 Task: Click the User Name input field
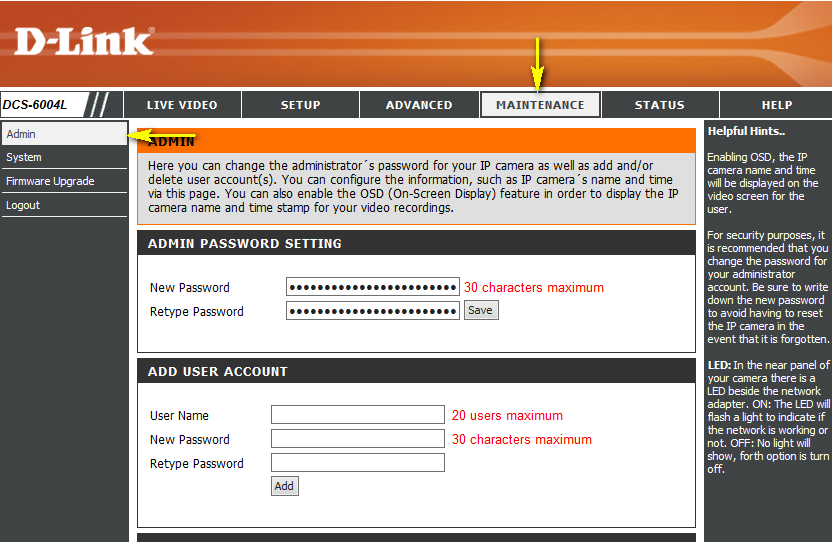tap(357, 415)
